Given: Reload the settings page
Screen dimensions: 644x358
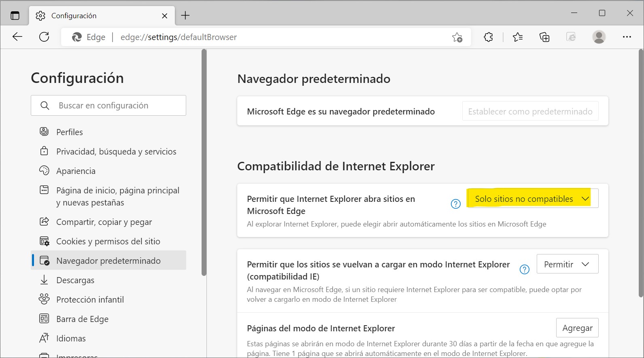Looking at the screenshot, I should 44,37.
